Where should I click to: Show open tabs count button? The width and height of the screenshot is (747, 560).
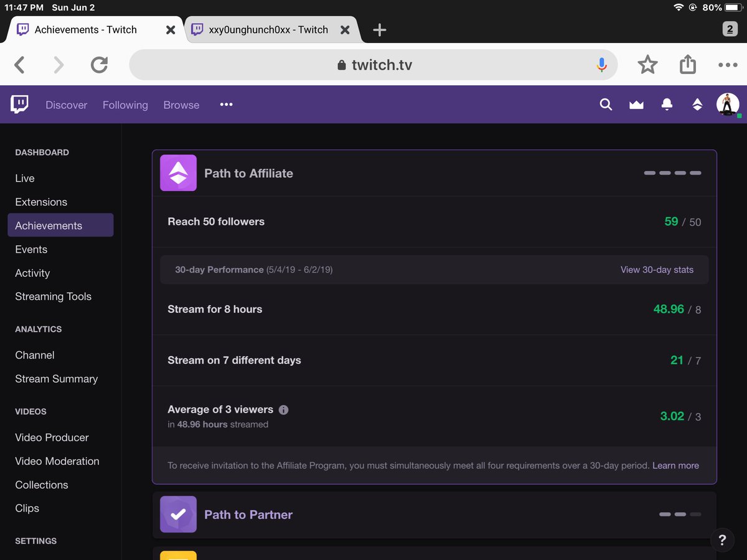[x=730, y=29]
